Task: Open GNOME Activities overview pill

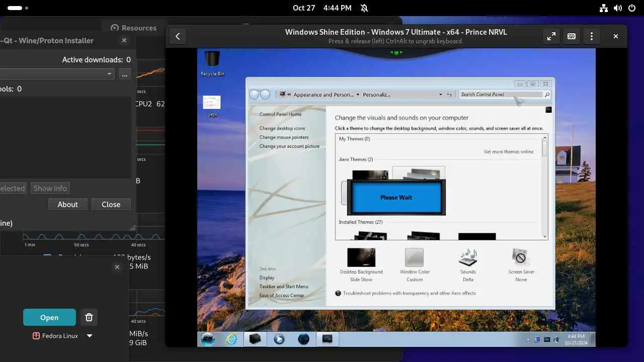Action: [x=18, y=8]
